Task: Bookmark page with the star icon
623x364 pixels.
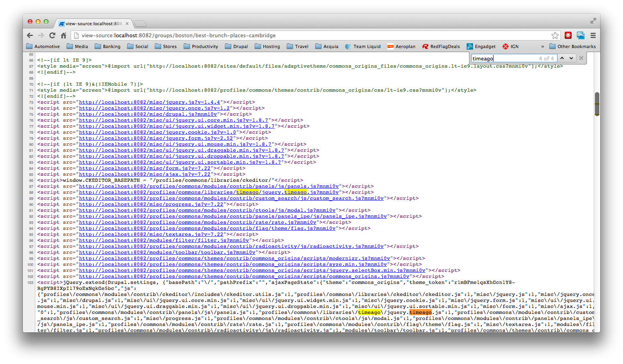Action: (x=555, y=35)
